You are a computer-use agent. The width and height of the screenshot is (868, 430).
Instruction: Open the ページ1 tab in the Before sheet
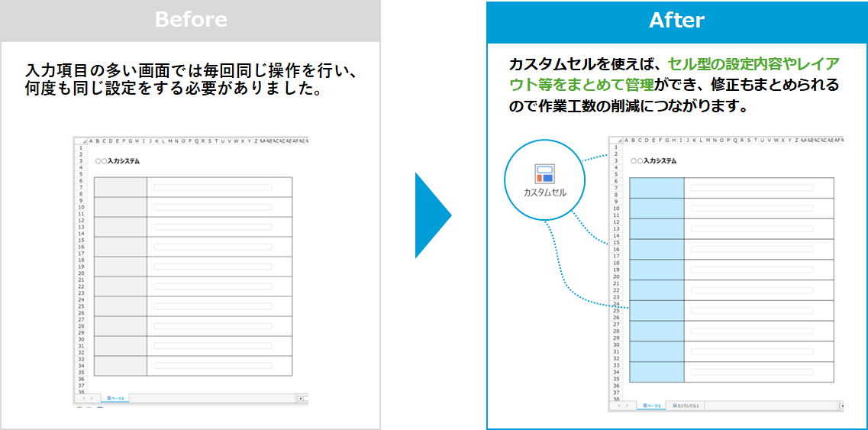116,398
